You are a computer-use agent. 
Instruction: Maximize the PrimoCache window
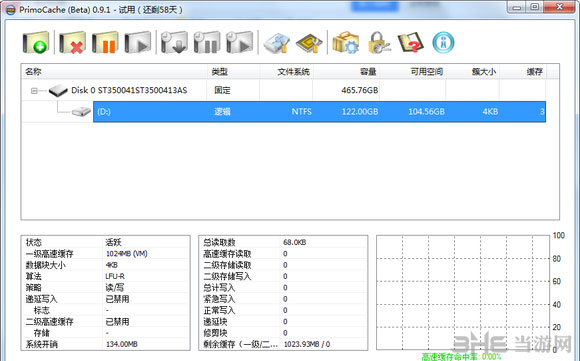tap(535, 7)
